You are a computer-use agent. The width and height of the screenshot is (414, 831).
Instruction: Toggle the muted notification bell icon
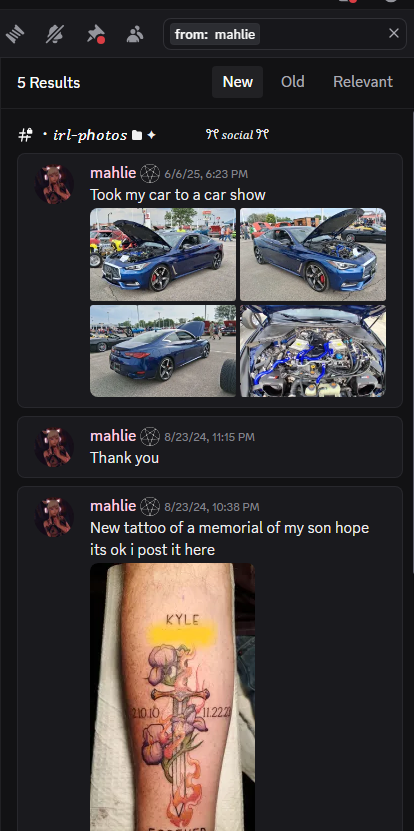(55, 34)
